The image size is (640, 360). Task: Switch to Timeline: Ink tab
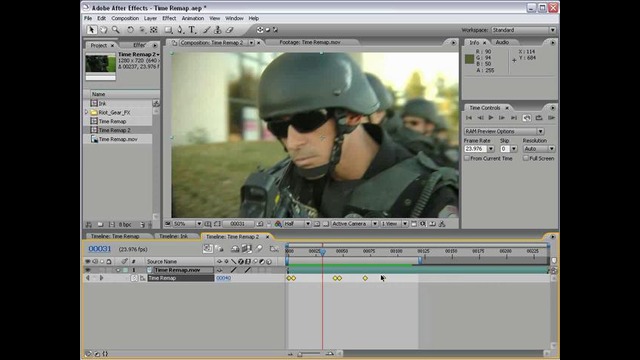click(173, 236)
